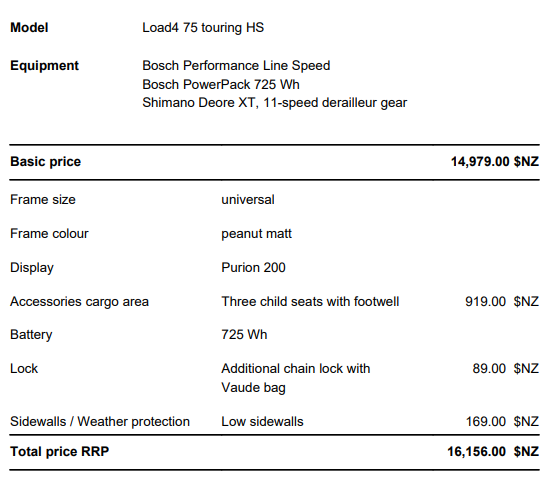Click the Basic price label

click(46, 162)
